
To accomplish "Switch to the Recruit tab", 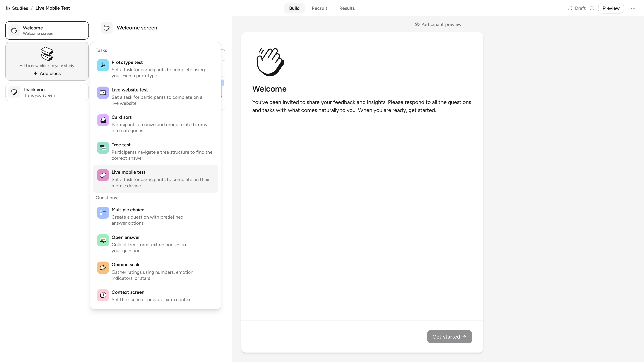I will (x=319, y=8).
